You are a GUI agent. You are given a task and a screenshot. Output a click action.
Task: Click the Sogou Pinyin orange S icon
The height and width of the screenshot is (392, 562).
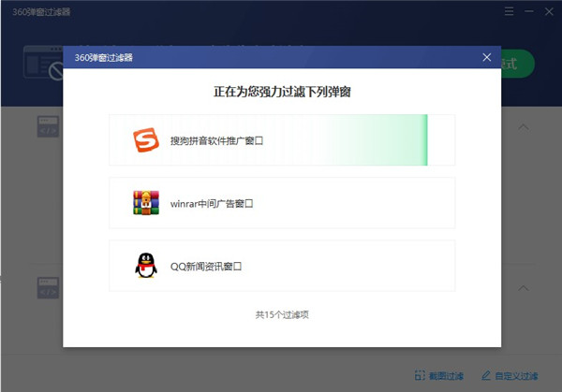pyautogui.click(x=146, y=140)
